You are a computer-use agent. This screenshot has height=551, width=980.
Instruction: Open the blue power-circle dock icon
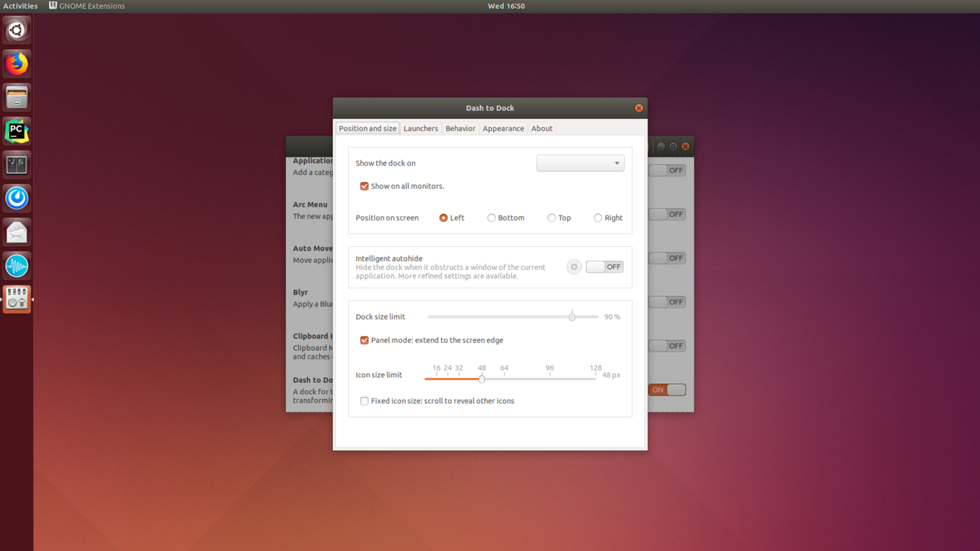[x=17, y=198]
